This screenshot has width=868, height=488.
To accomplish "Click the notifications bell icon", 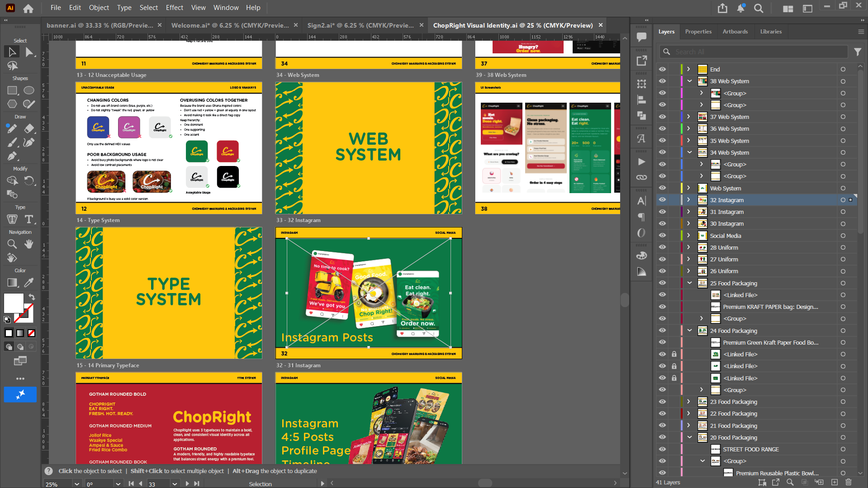I will 741,8.
